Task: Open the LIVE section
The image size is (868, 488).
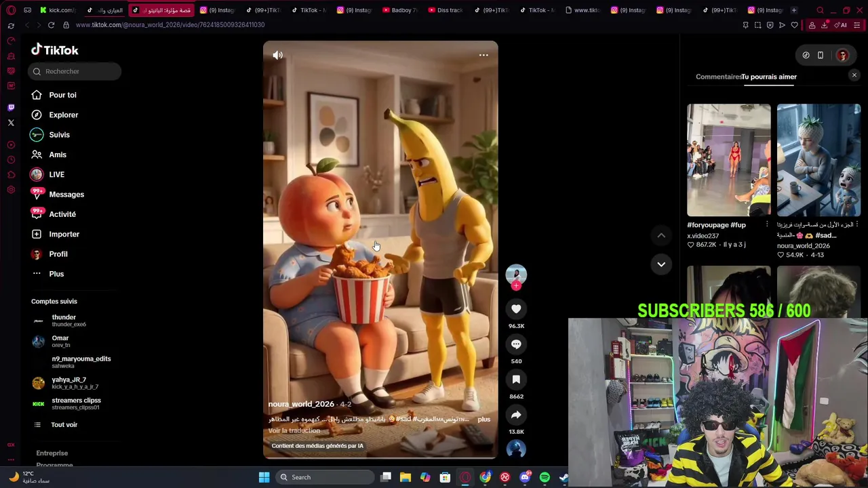Action: tap(56, 175)
